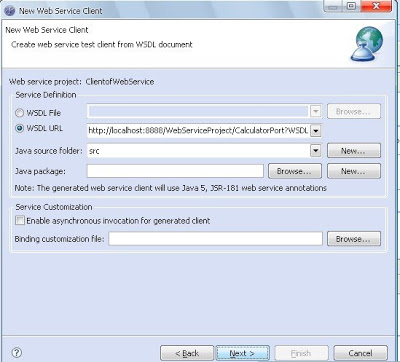Maximize the New Web Service Client window
This screenshot has width=400, height=362.
351,6
